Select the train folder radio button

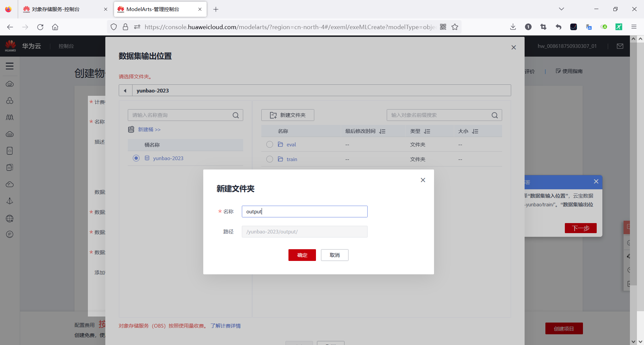[270, 159]
